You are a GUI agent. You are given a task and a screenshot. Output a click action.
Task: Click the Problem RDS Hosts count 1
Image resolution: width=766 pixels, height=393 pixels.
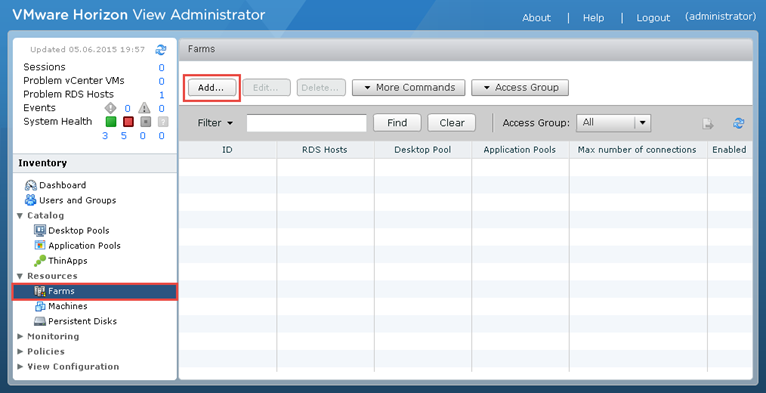pos(162,95)
